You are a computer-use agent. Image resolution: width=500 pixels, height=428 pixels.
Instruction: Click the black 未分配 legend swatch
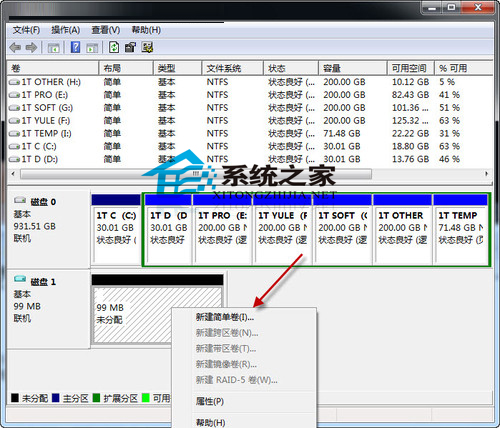(x=14, y=398)
